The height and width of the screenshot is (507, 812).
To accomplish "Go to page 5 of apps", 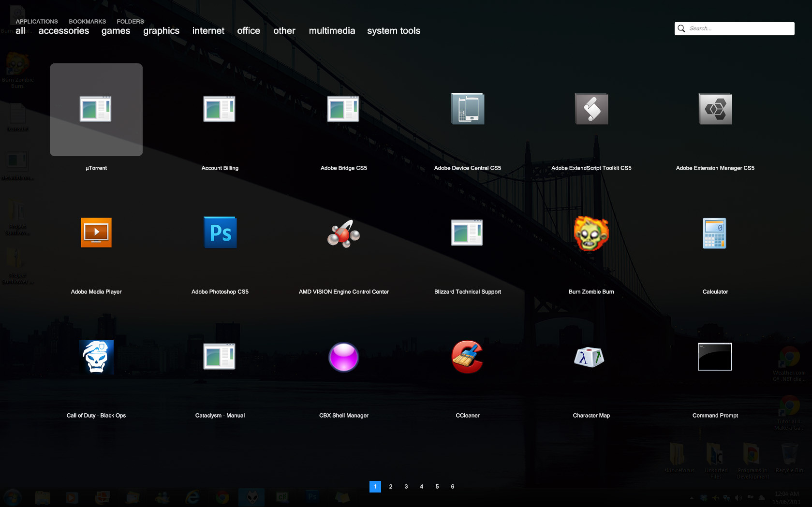I will coord(437,487).
